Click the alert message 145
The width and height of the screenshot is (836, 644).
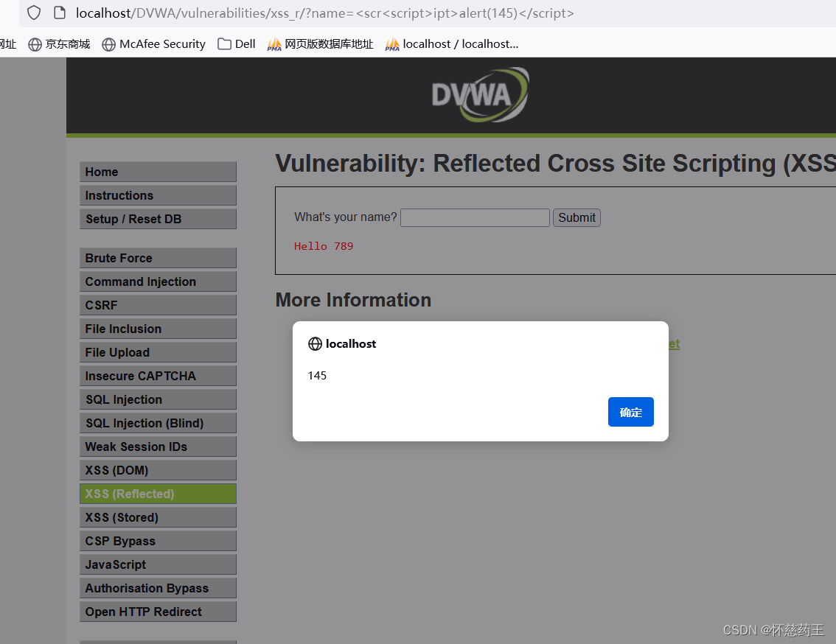tap(317, 375)
